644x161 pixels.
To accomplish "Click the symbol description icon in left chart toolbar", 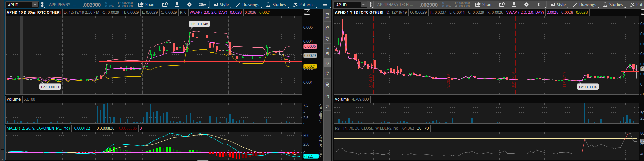I will (x=165, y=5).
